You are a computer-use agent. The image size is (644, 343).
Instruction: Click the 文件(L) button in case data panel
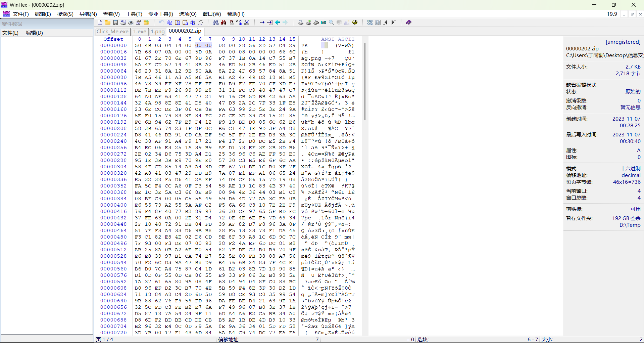click(10, 33)
